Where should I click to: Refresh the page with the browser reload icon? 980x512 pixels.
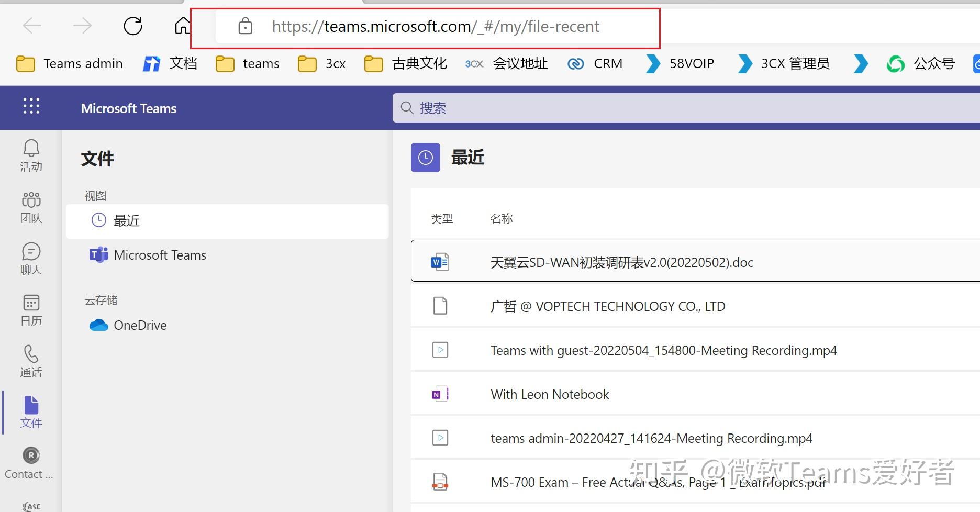pyautogui.click(x=132, y=26)
